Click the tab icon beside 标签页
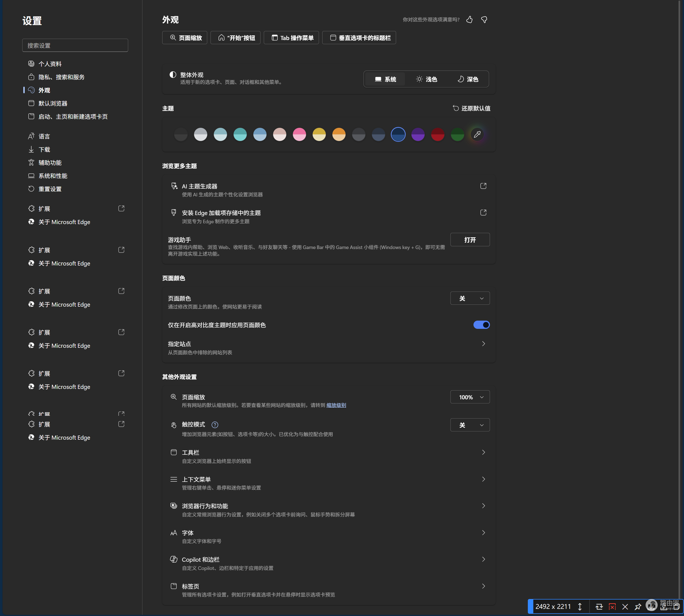This screenshot has width=684, height=616. (x=174, y=586)
